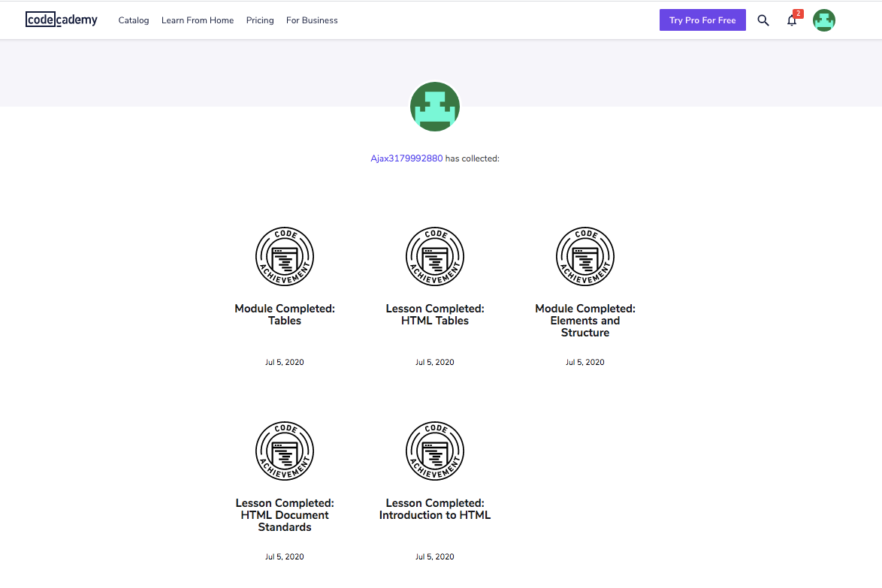Click the Elements and Structure achievement badge
Screen dimensions: 882x588
585,256
